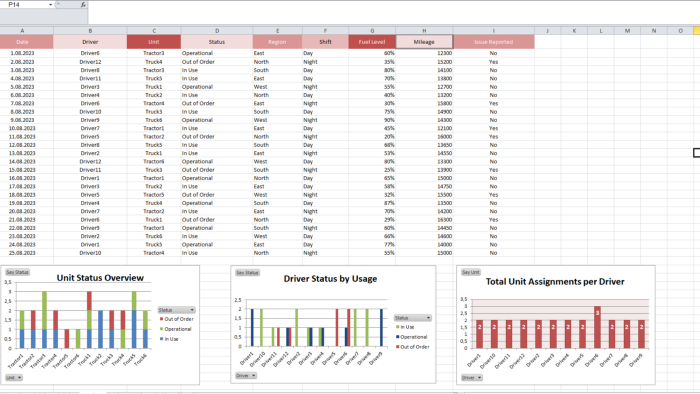Select mileage cell 16300

coord(424,220)
